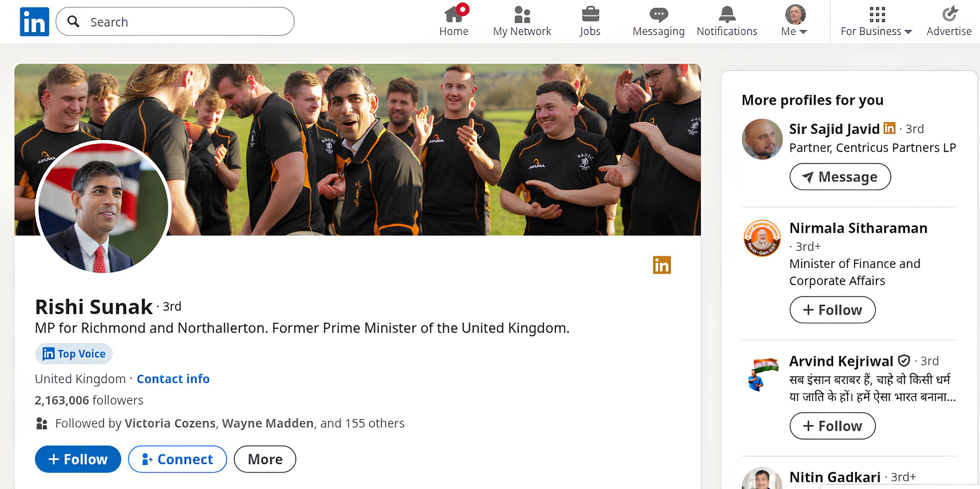Open My Network icon
This screenshot has height=489, width=980.
click(522, 15)
